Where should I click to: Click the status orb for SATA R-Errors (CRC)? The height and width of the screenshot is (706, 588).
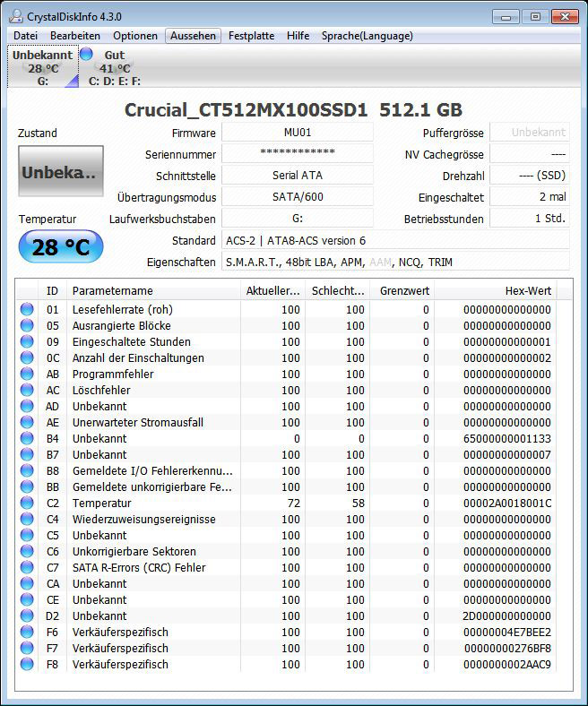tap(27, 567)
